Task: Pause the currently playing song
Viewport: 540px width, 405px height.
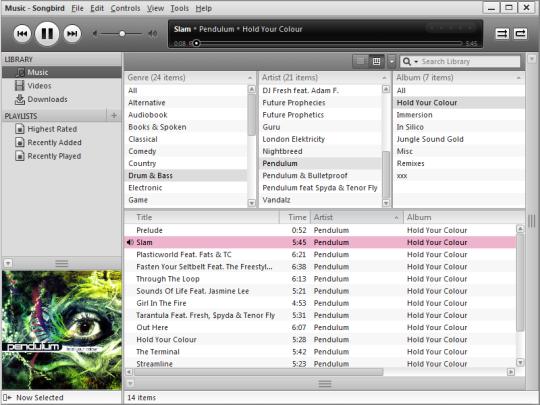Action: tap(47, 34)
